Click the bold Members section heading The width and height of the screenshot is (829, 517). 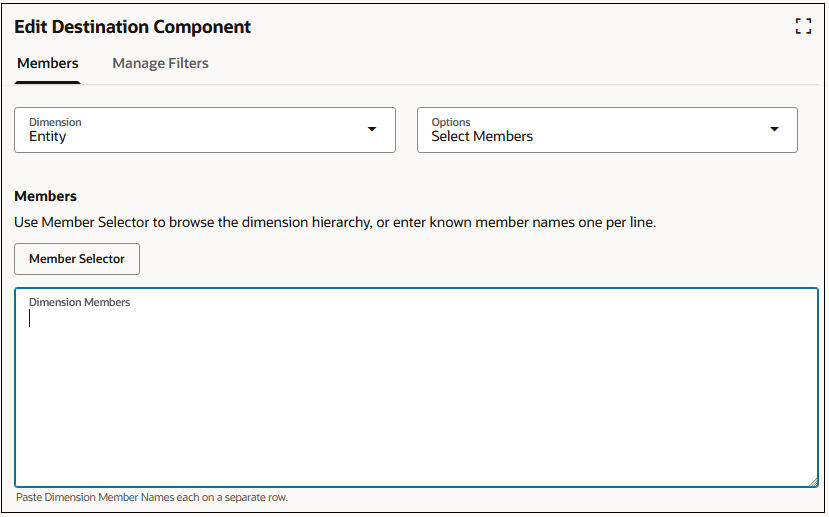click(45, 196)
